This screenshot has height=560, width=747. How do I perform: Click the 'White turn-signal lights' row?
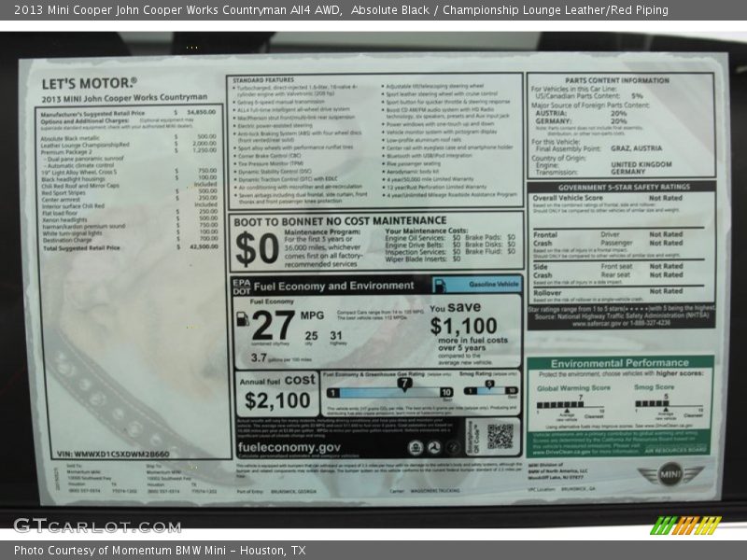click(130, 232)
